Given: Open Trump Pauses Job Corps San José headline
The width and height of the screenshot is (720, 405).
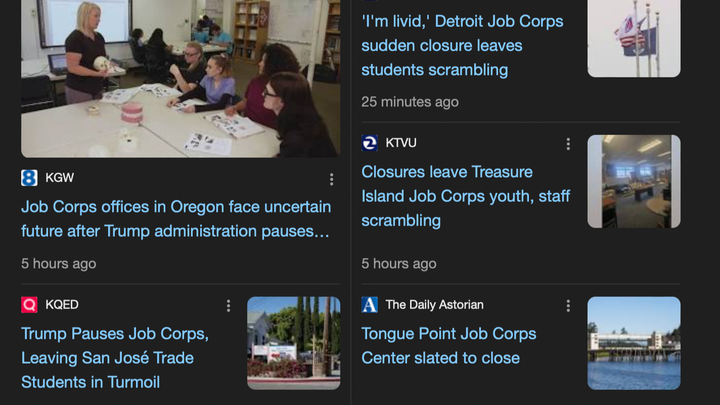Looking at the screenshot, I should point(114,357).
